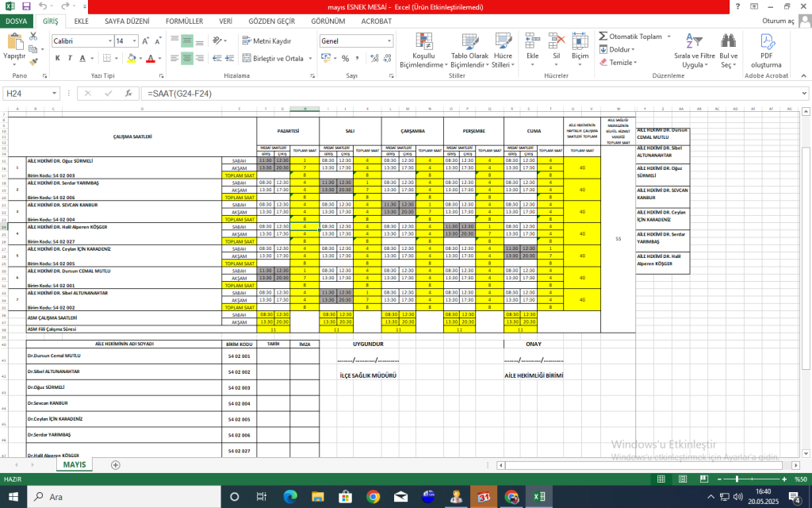Viewport: 812px width, 508px height.
Task: Click the text orientation icon
Action: pyautogui.click(x=217, y=41)
